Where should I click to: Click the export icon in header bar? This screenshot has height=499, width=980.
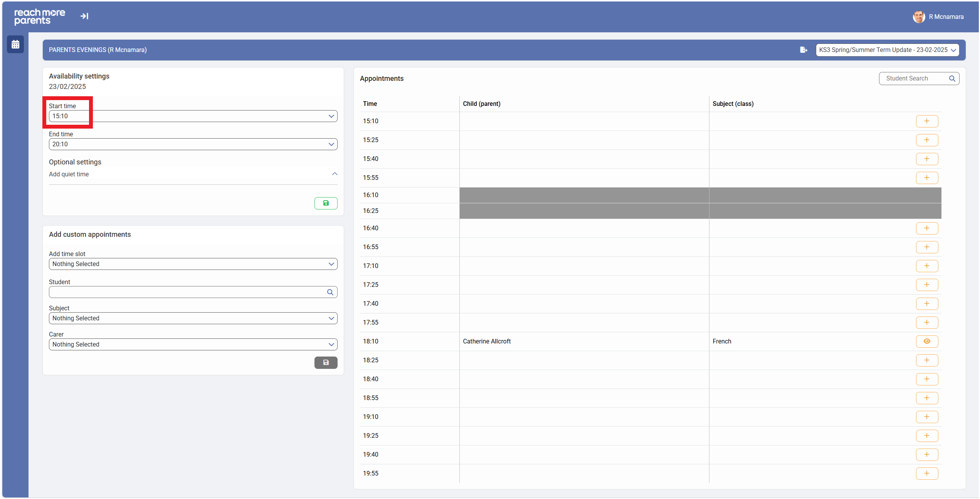(803, 50)
